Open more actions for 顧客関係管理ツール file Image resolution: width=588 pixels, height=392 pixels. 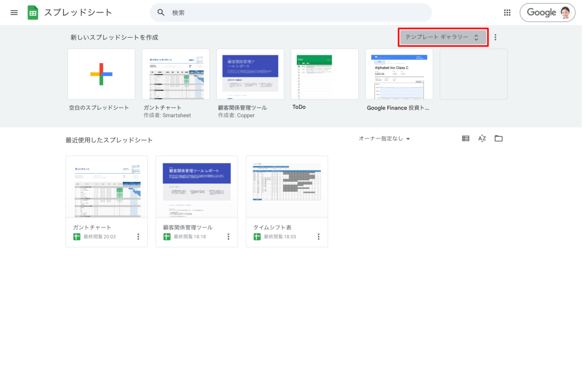(228, 237)
